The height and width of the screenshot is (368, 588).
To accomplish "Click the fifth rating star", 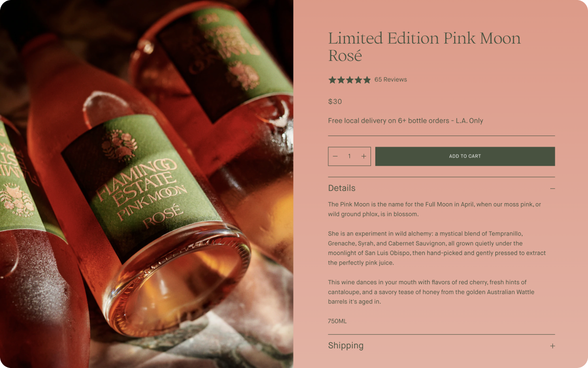I will click(x=367, y=79).
